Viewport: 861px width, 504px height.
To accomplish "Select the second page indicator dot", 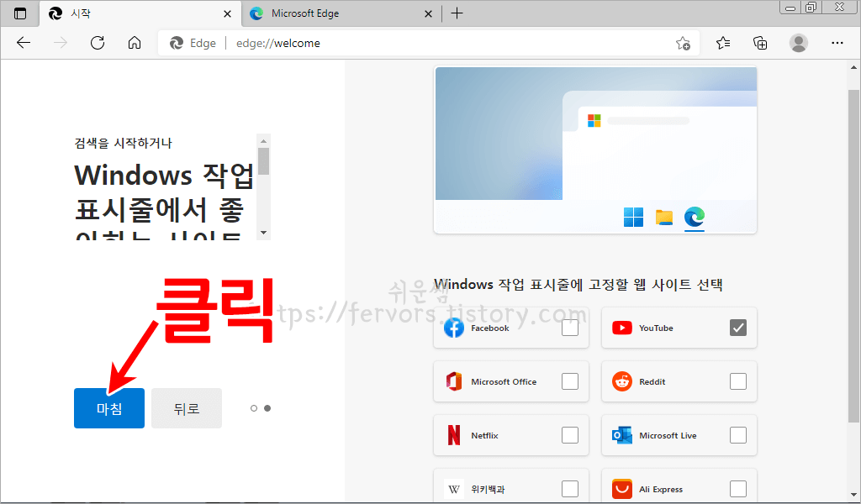I will tap(267, 408).
